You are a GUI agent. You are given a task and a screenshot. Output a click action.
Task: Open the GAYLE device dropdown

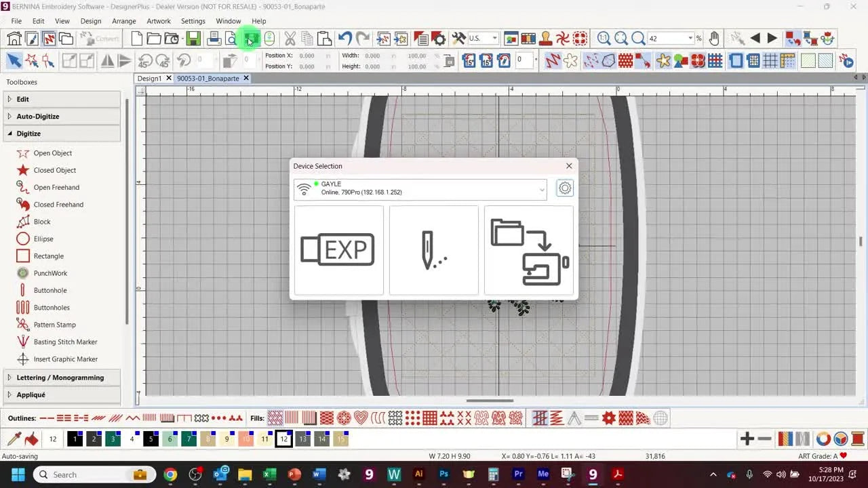point(420,188)
